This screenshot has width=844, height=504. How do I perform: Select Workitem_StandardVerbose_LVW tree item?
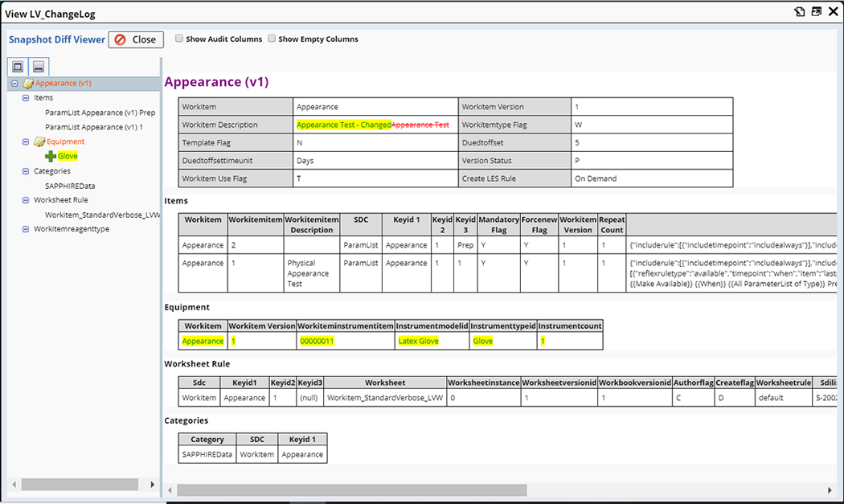[x=102, y=215]
